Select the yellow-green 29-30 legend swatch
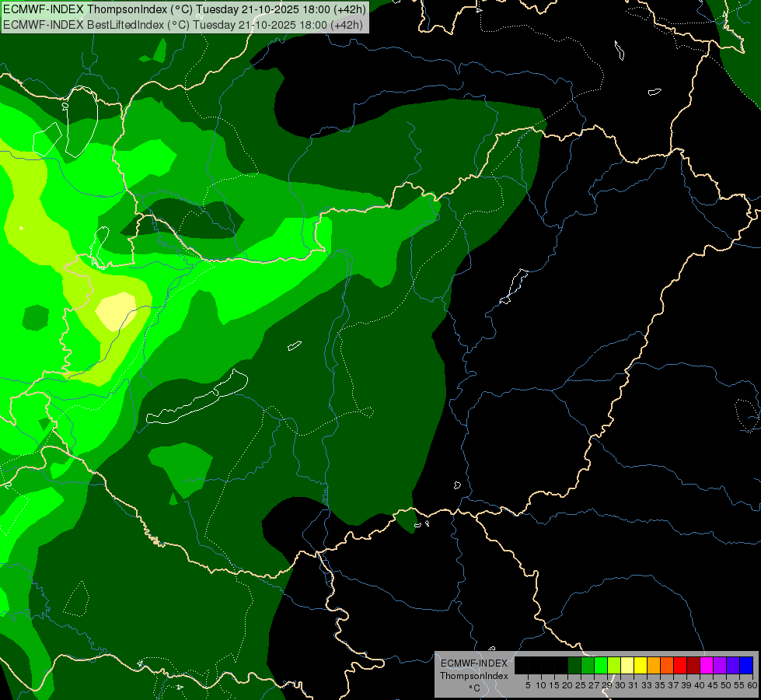761x700 pixels. coord(614,665)
